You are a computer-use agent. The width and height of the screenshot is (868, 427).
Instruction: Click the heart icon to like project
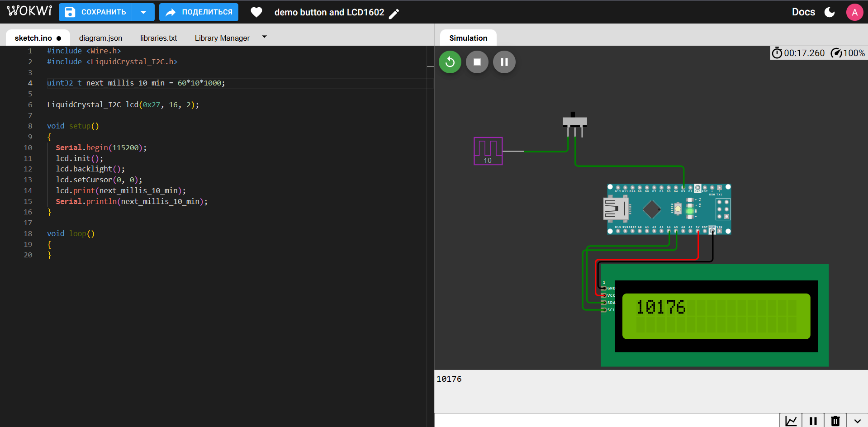256,12
